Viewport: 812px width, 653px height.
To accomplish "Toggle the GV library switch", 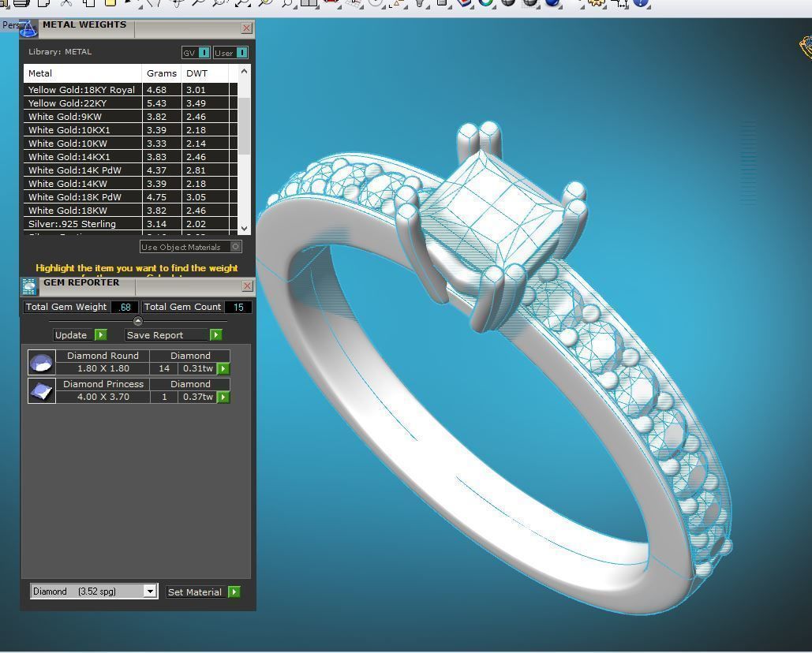I will [x=196, y=53].
